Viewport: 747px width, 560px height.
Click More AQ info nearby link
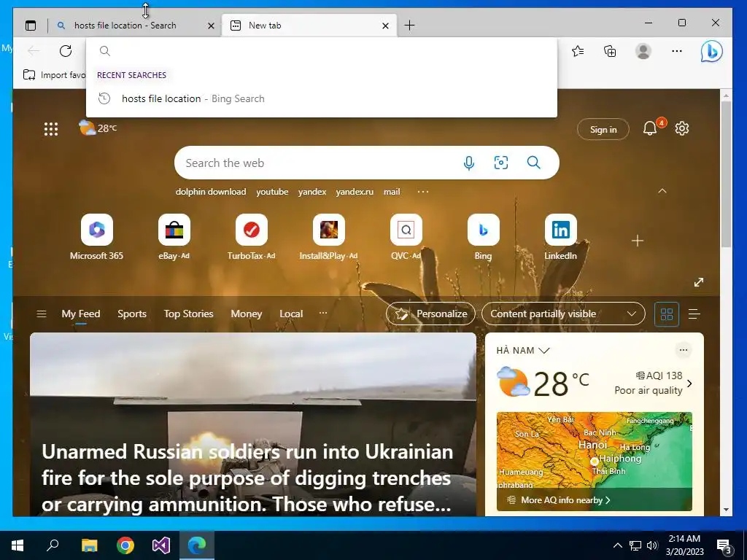click(565, 500)
